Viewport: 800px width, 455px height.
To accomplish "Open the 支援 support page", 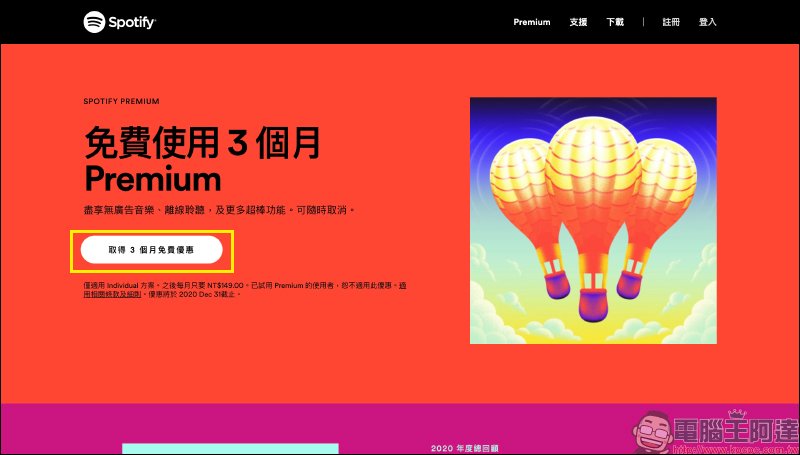I will click(x=578, y=22).
